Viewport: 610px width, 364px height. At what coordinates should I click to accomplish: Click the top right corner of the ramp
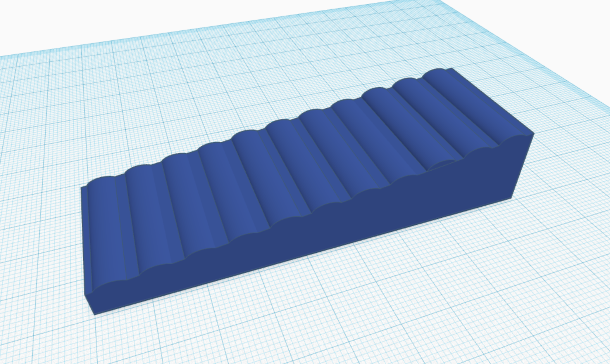coord(534,134)
